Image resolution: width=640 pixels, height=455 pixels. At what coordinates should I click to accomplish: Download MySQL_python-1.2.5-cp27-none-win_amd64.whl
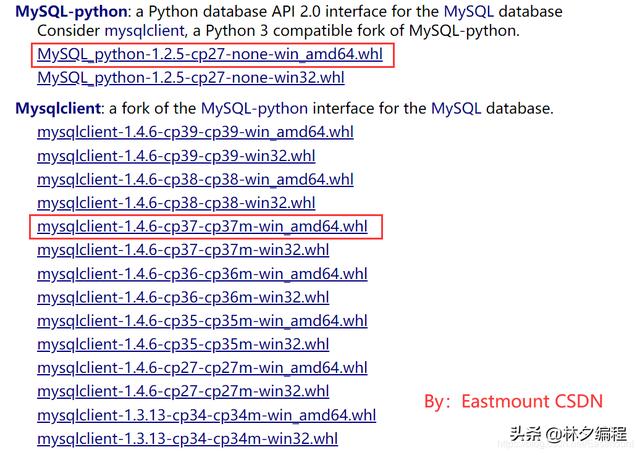210,54
